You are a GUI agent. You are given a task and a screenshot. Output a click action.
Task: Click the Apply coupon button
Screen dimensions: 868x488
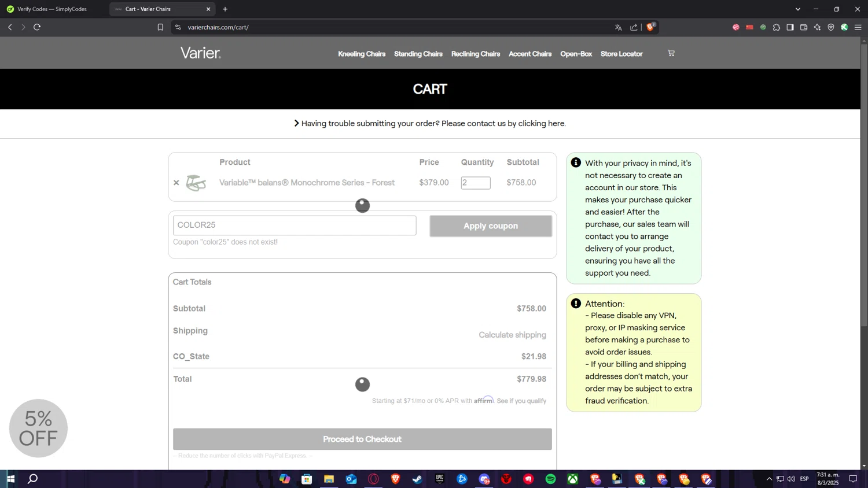click(491, 226)
